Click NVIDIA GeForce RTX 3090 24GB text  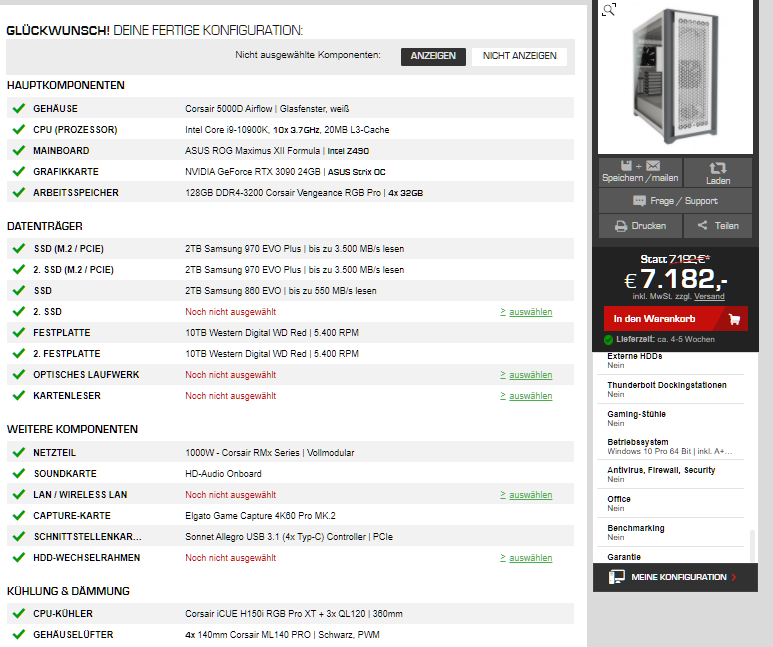pyautogui.click(x=285, y=172)
